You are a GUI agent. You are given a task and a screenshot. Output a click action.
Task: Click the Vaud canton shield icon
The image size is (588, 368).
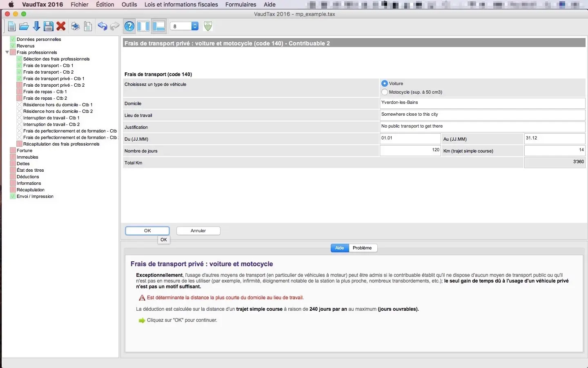(208, 26)
